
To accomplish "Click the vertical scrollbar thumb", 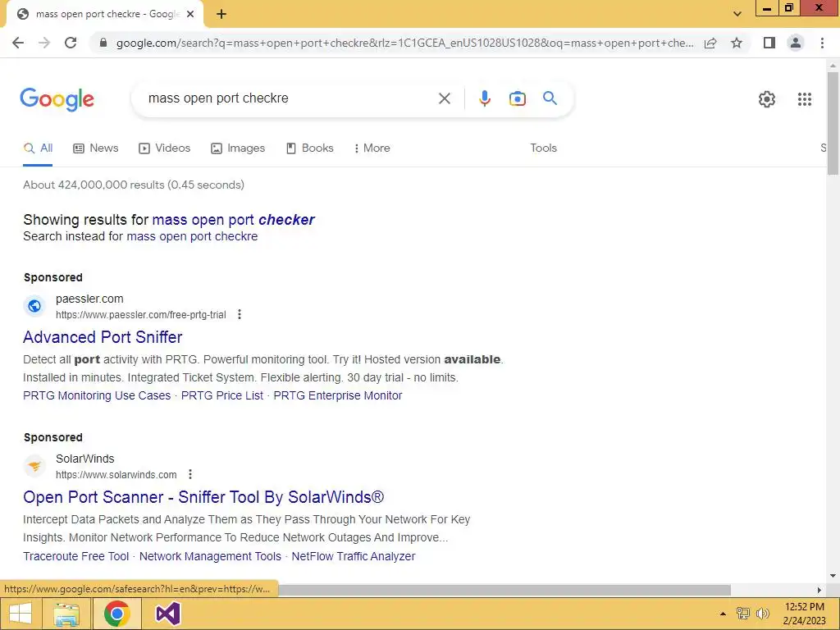I will coord(833,123).
